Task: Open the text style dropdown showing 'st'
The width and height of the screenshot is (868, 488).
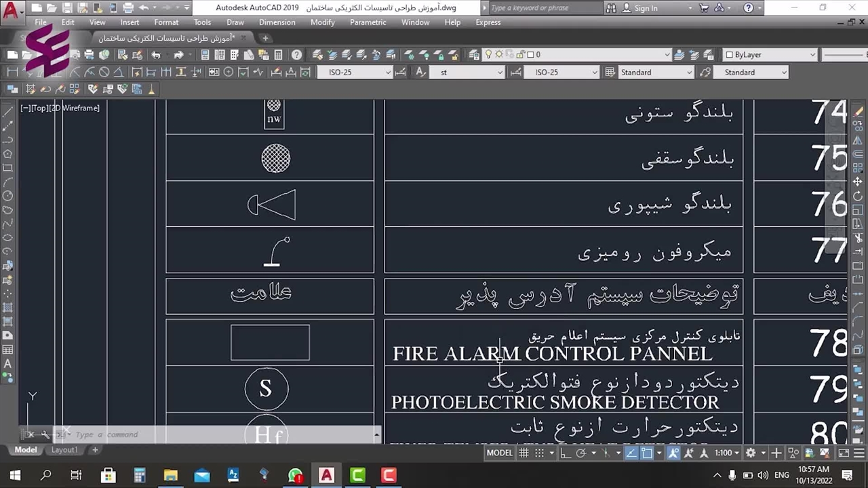Action: (x=500, y=73)
